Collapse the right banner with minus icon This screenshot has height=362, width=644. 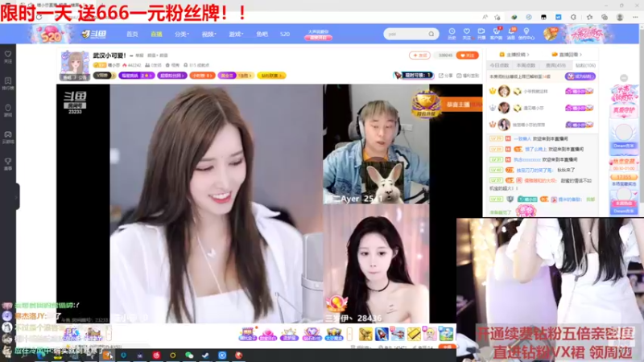pyautogui.click(x=624, y=78)
